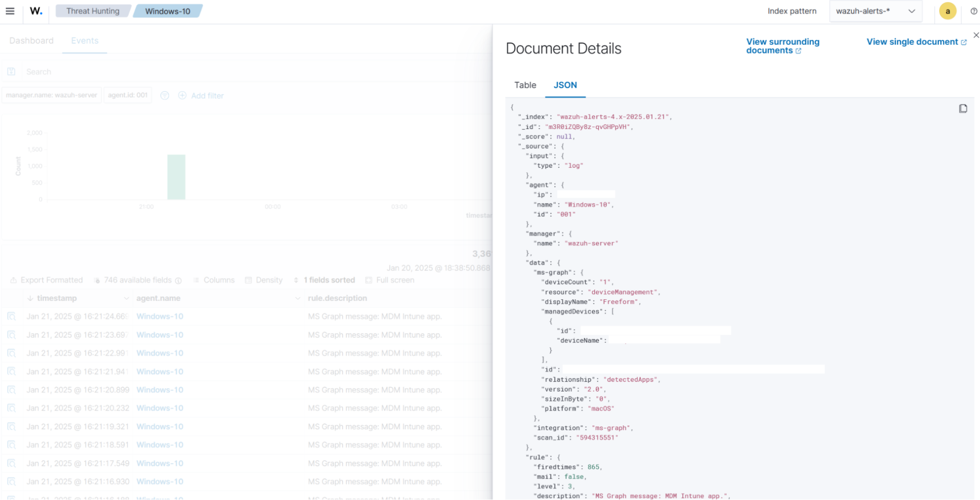Expand the timestamp column header menu
Screen dimensions: 980x500
(x=126, y=298)
